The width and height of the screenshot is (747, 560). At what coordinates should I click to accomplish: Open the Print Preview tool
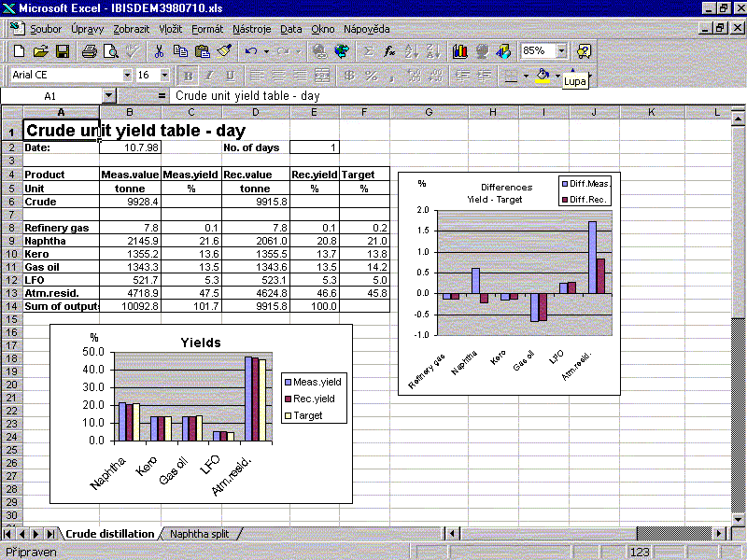(108, 51)
